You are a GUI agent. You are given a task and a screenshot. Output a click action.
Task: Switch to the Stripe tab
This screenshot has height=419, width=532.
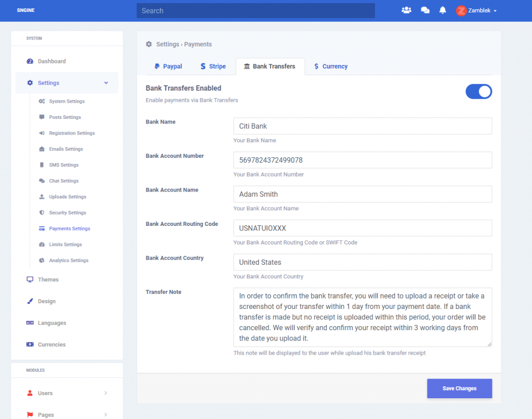[x=213, y=66]
